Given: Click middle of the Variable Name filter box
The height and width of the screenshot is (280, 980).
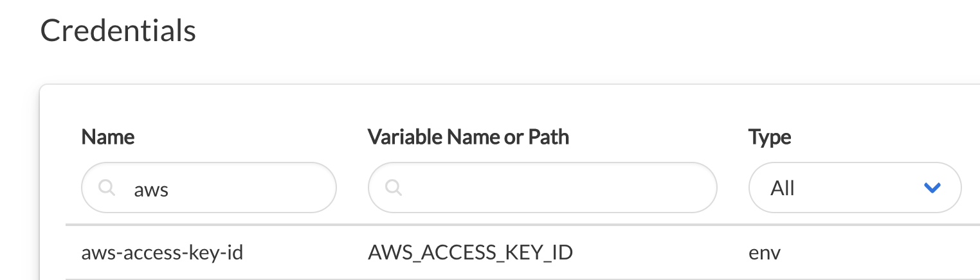Looking at the screenshot, I should pos(542,188).
